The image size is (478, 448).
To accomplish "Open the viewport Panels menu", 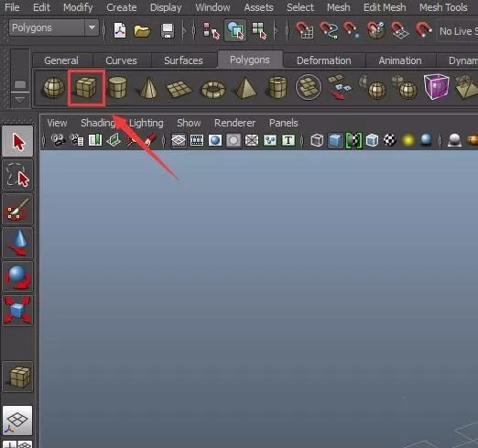I will pyautogui.click(x=284, y=123).
